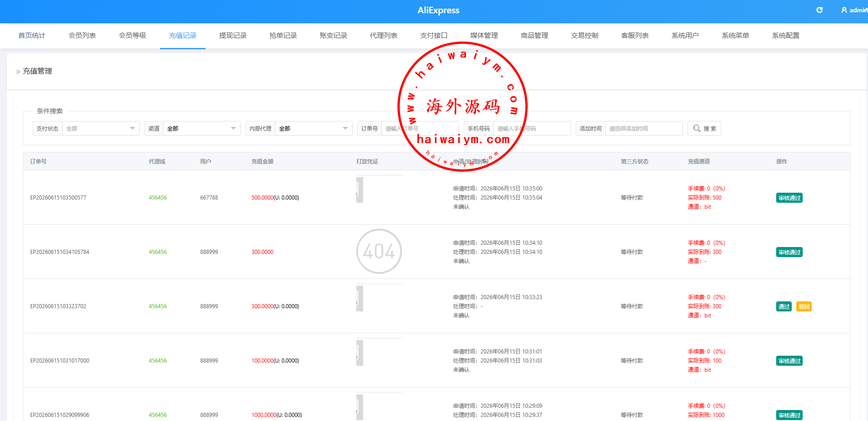The height and width of the screenshot is (421, 868).
Task: Switch to the 会员等级 tab
Action: pos(132,36)
